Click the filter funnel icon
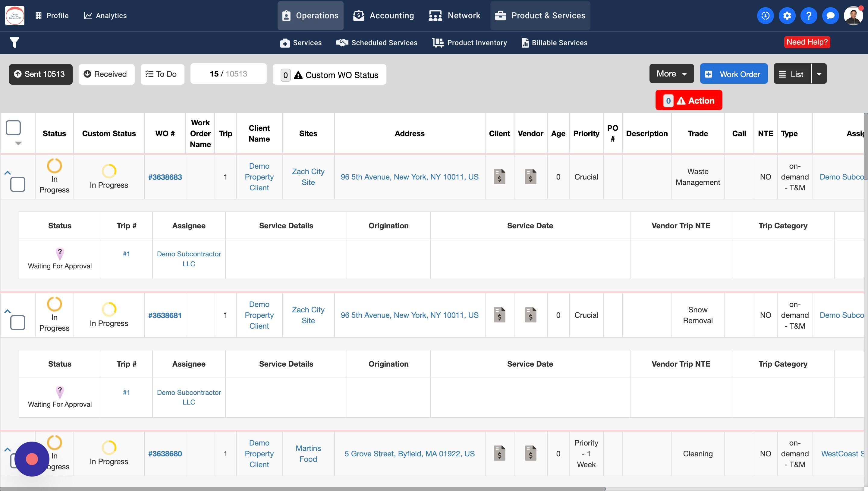This screenshot has height=491, width=868. click(x=14, y=43)
